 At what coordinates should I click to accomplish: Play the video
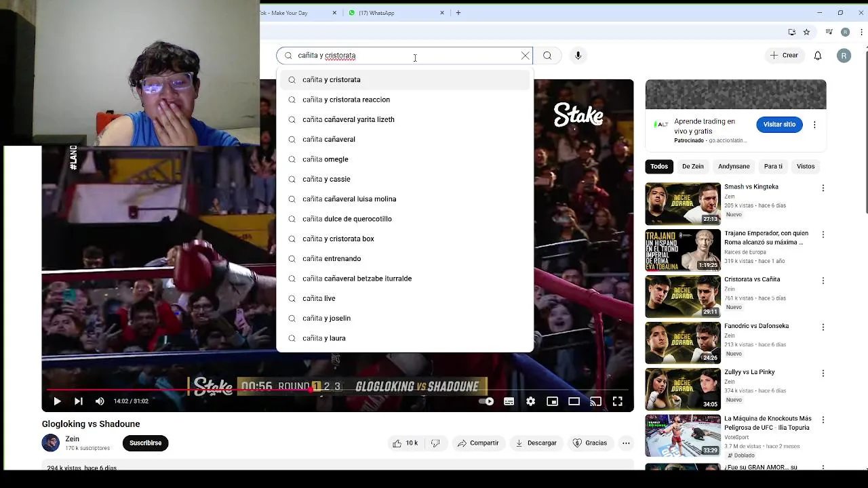point(57,401)
